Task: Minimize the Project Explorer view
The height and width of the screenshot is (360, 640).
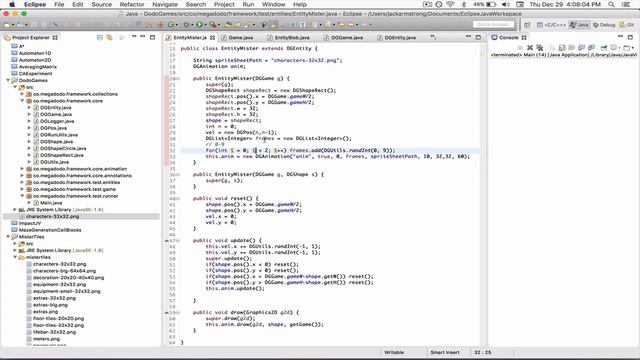Action: (x=142, y=37)
